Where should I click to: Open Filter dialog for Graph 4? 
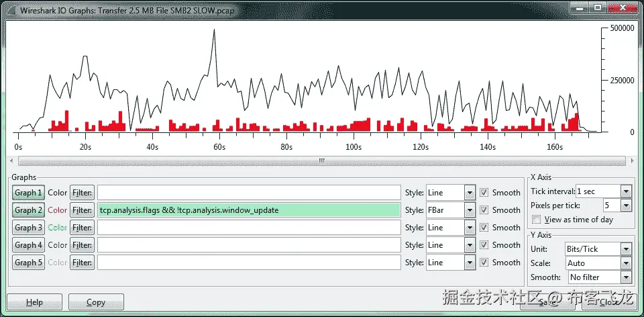[x=82, y=245]
